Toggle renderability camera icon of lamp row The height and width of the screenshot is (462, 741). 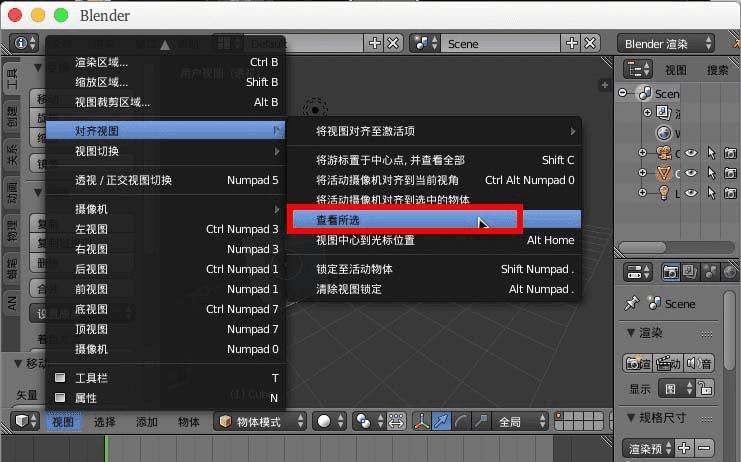point(731,193)
